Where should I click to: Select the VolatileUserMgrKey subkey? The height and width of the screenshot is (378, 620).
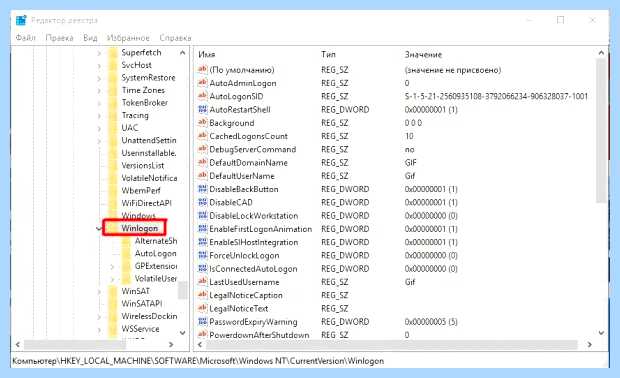pyautogui.click(x=156, y=278)
